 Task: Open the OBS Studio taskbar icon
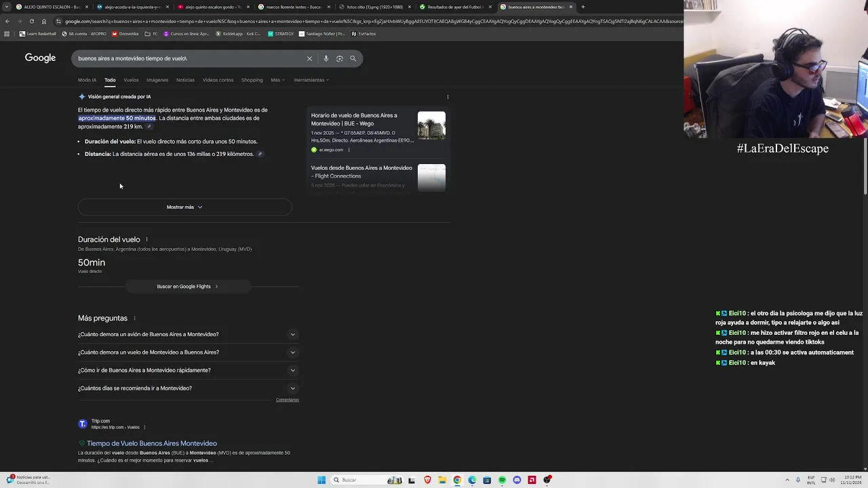tap(547, 480)
